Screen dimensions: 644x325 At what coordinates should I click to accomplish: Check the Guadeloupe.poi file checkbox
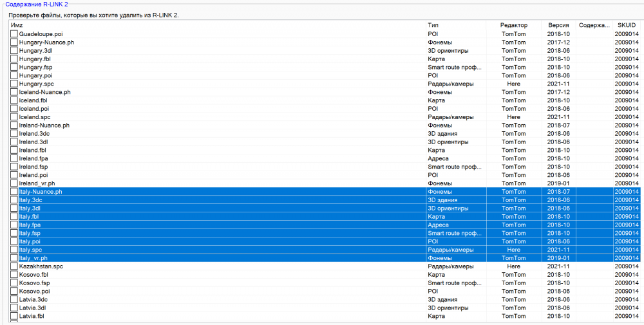coord(14,34)
